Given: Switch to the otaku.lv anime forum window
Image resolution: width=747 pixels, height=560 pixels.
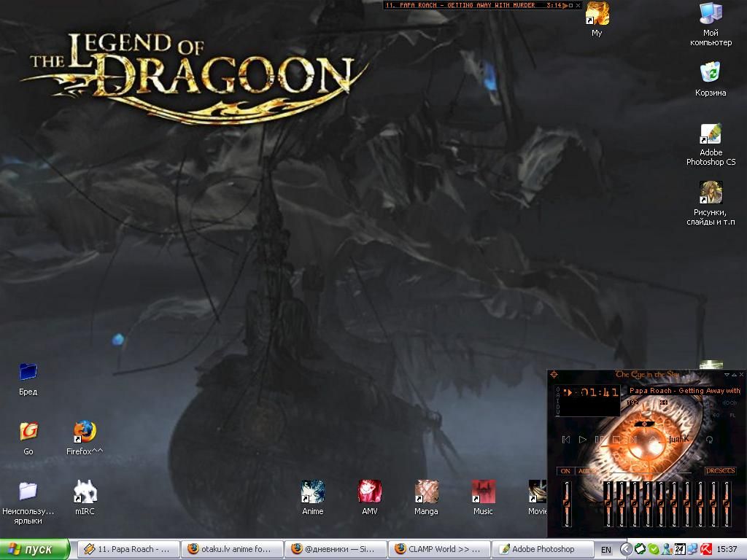Looking at the screenshot, I should (x=232, y=549).
